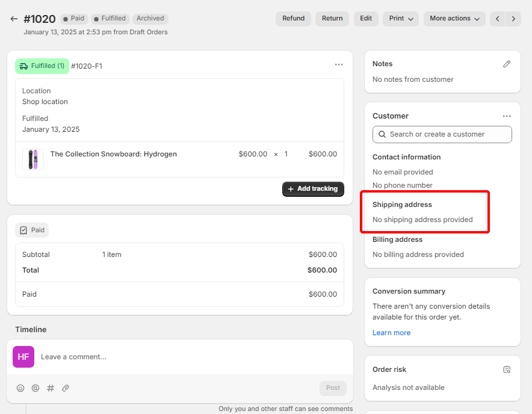Add a hashtag reference to the comment
This screenshot has height=414, width=532.
(51, 388)
